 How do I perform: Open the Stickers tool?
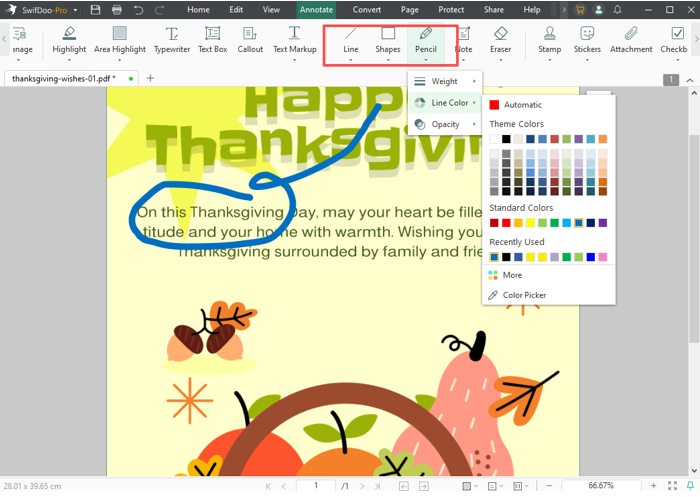click(587, 40)
